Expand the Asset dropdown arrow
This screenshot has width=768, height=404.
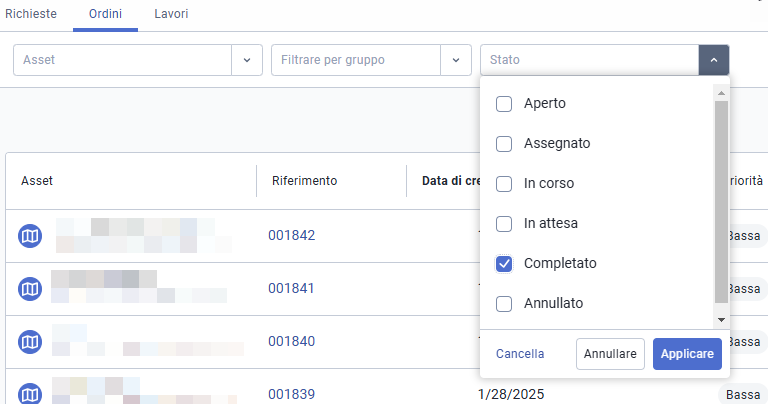247,60
